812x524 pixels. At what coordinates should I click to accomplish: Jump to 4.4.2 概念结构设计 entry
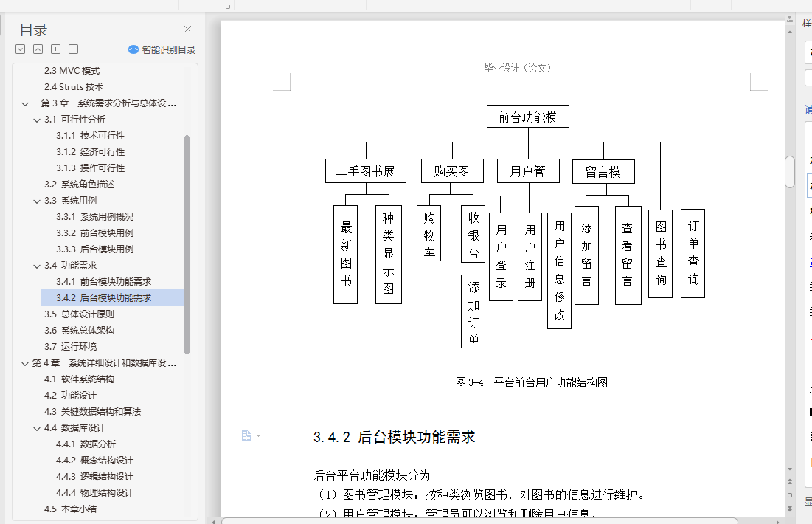point(94,461)
